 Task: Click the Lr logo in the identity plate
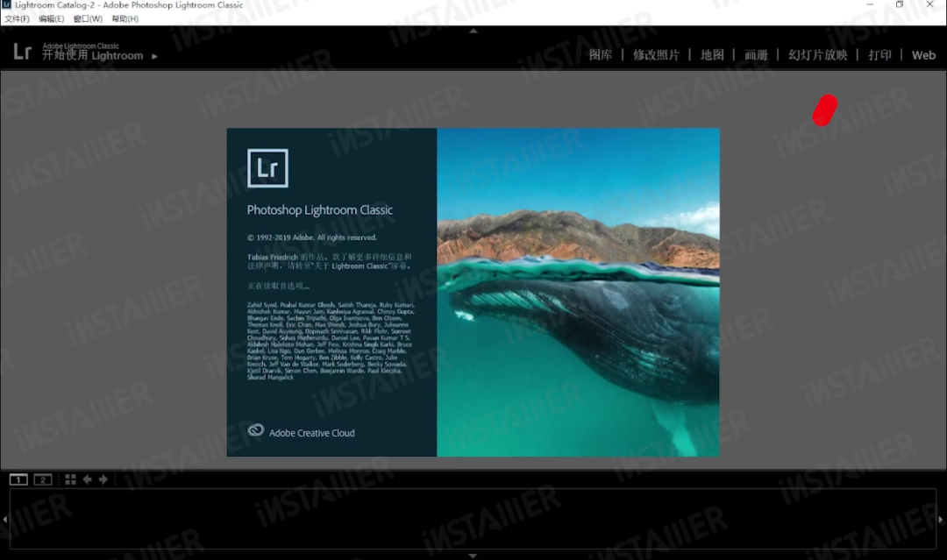(22, 52)
